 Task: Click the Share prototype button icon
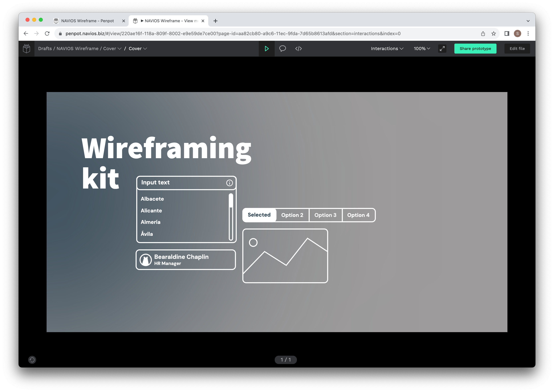[475, 48]
